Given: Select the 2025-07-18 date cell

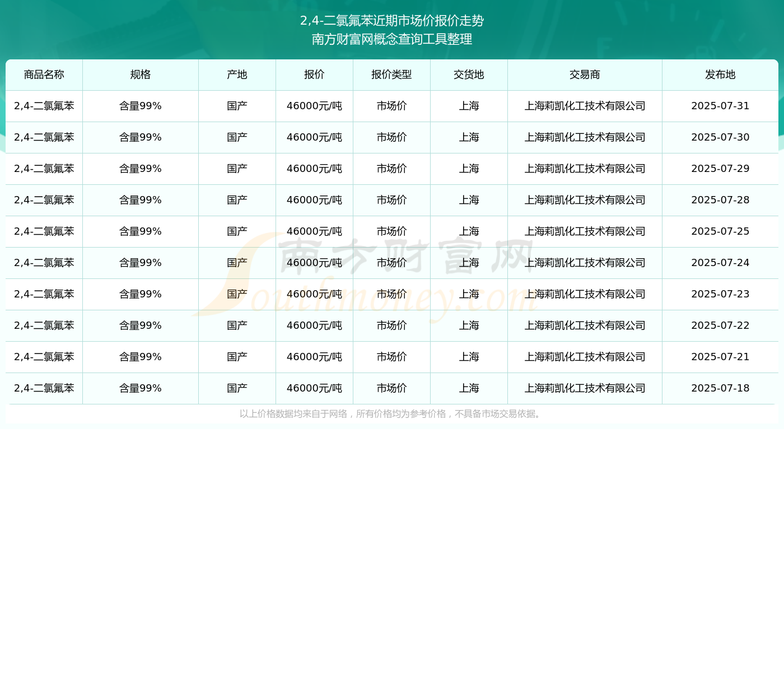Looking at the screenshot, I should 720,388.
